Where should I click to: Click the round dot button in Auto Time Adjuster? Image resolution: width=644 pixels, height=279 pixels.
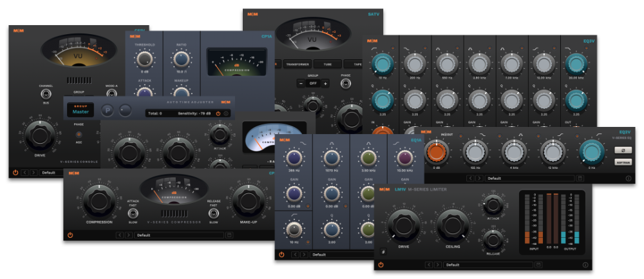coord(125,110)
